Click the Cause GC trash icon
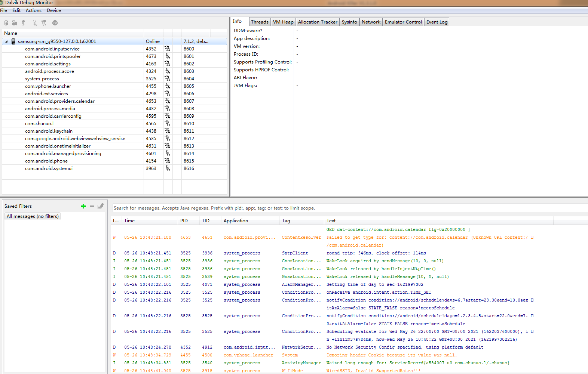 tap(23, 23)
